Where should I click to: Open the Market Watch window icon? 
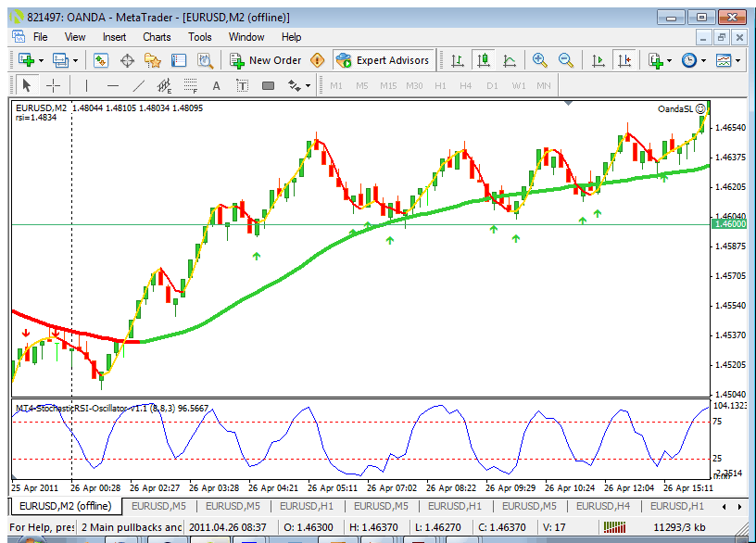click(101, 60)
